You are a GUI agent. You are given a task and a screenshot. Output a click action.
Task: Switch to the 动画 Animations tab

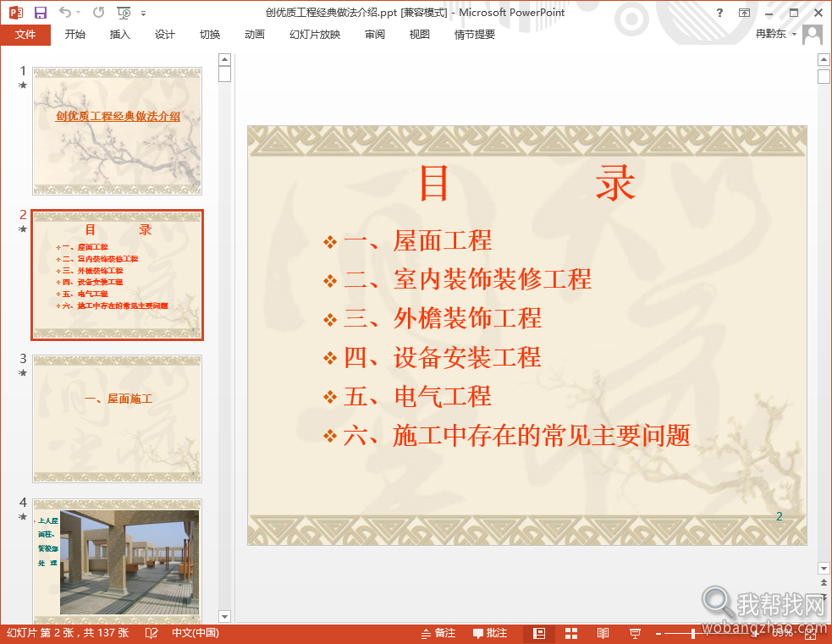point(255,35)
